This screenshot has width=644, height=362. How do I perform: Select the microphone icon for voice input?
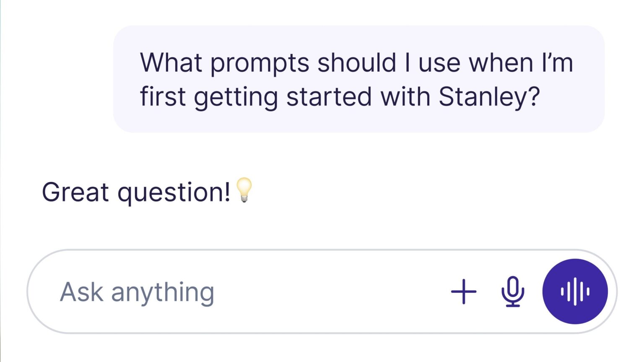[512, 292]
